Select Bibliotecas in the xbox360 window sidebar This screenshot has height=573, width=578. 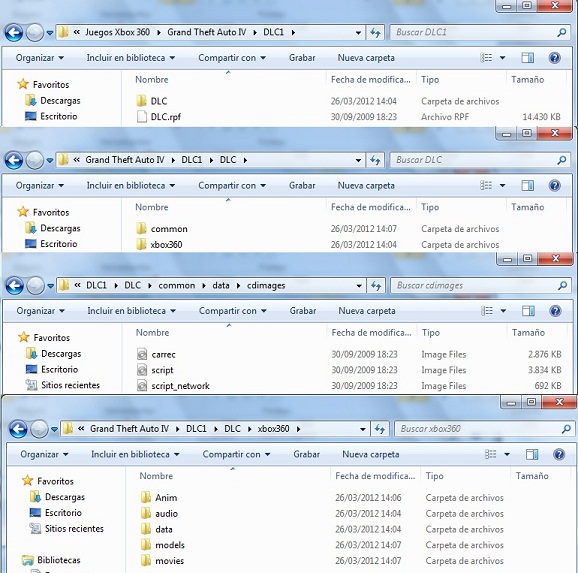(x=51, y=560)
